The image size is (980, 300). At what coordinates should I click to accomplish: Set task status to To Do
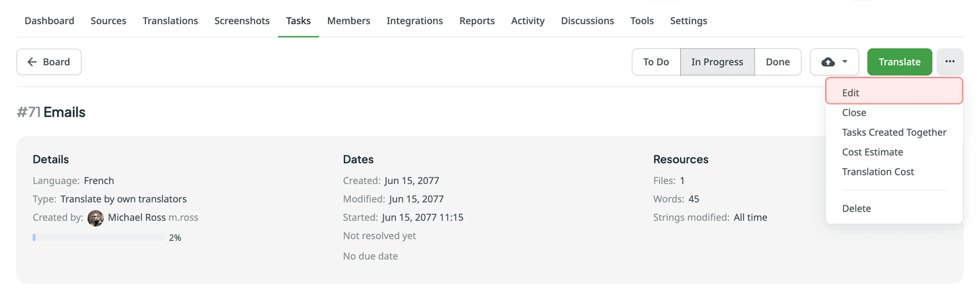point(656,62)
